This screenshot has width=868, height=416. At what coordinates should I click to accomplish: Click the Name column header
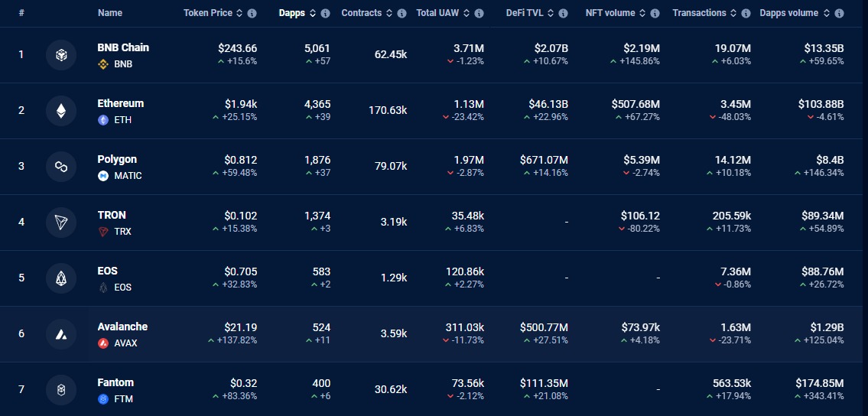click(110, 13)
